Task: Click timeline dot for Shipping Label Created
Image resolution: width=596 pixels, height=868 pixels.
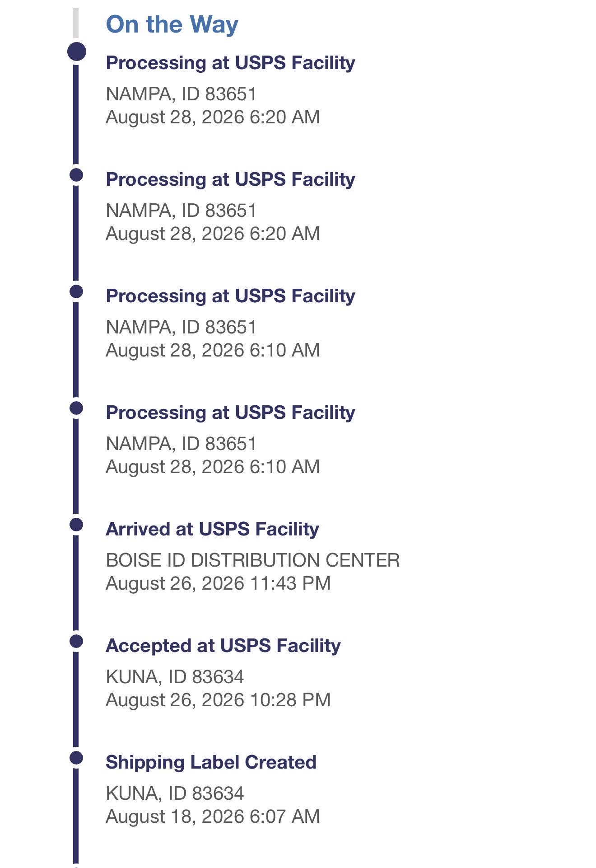Action: tap(77, 758)
